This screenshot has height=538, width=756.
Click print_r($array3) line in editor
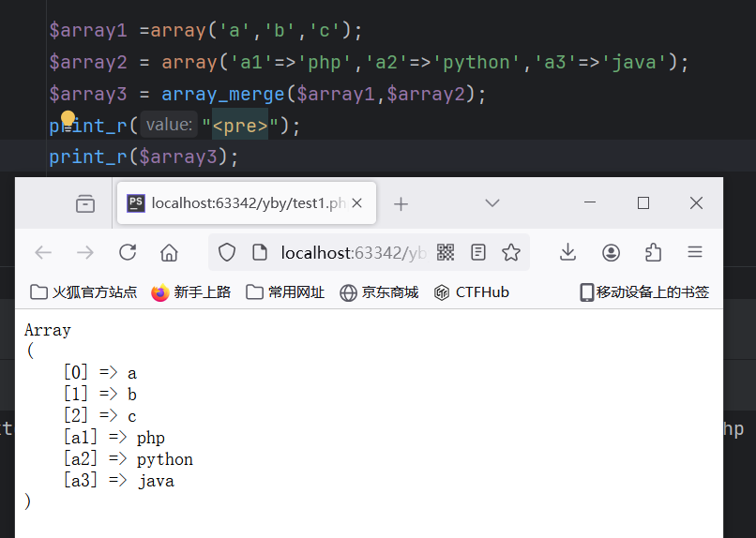144,157
